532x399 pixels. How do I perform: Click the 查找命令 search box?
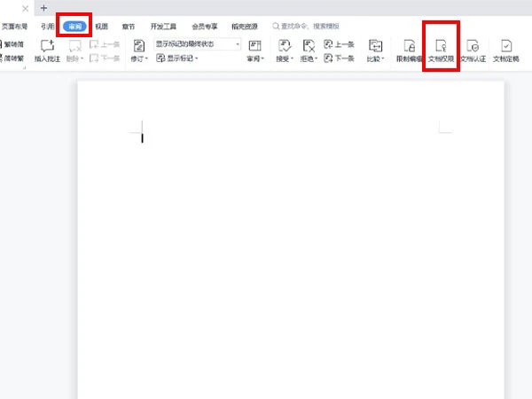pyautogui.click(x=306, y=26)
